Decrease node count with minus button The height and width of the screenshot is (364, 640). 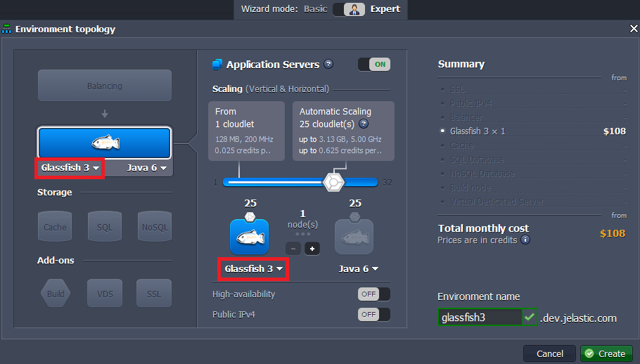point(293,248)
